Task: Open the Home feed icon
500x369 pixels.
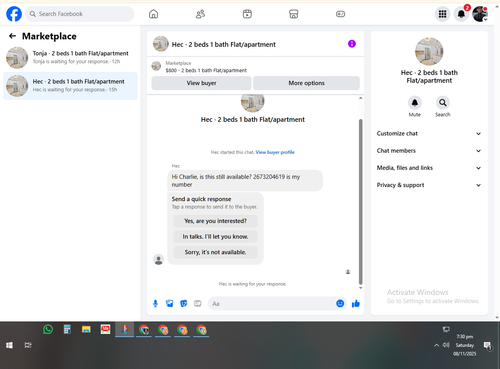Action: pyautogui.click(x=153, y=14)
